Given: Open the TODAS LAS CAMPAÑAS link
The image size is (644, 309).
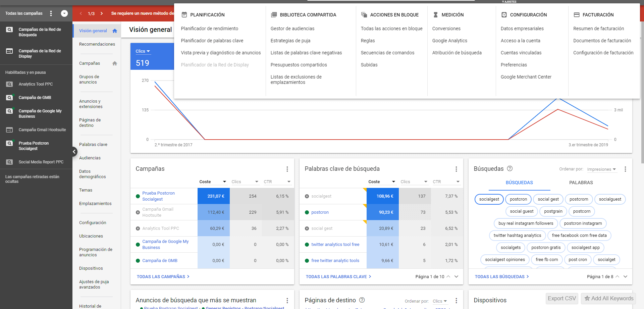Looking at the screenshot, I should click(x=163, y=277).
